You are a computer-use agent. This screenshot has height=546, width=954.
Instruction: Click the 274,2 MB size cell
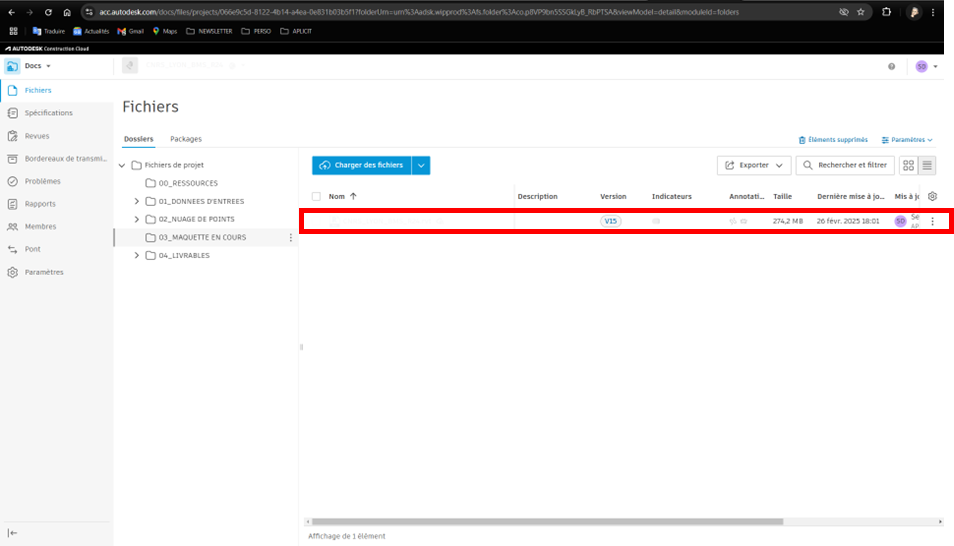(x=787, y=221)
